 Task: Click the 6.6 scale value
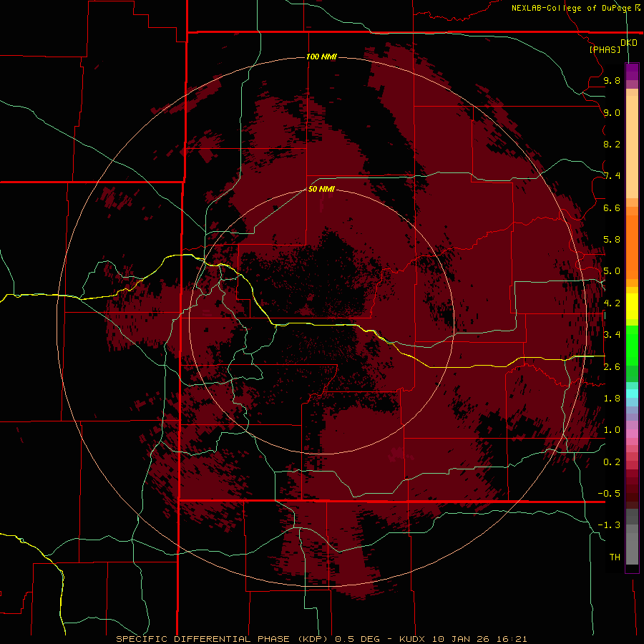click(x=612, y=208)
